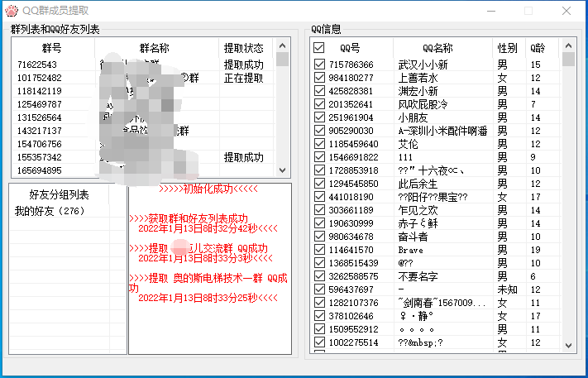Click the 提取状态 column header
The image size is (588, 378).
pyautogui.click(x=244, y=48)
